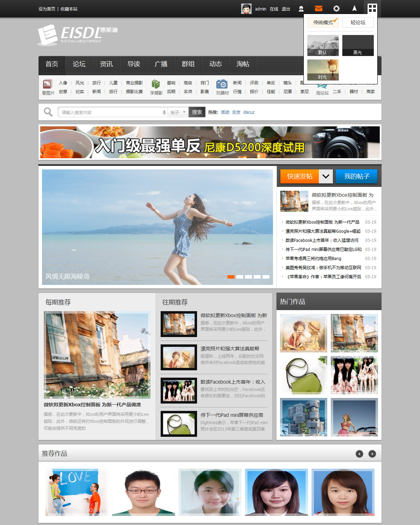The image size is (420, 525).
Task: Click the 风情无限海陵岛 slideshow image
Action: (157, 227)
